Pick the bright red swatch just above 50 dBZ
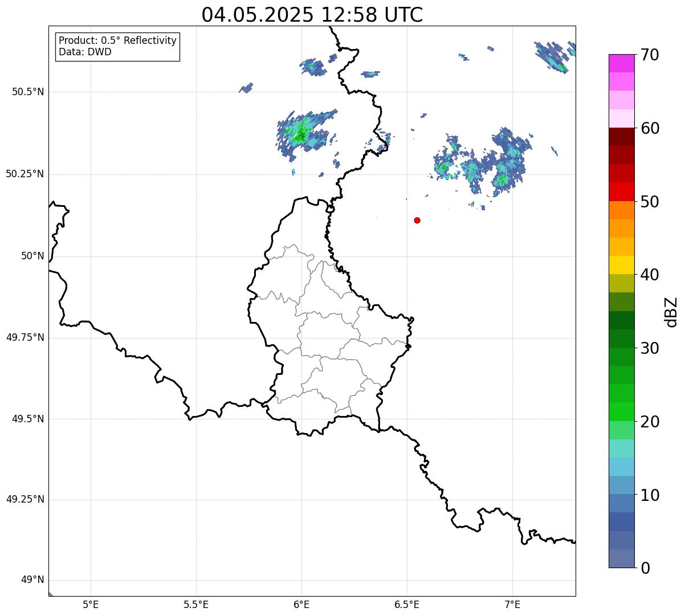The height and width of the screenshot is (616, 685). (621, 192)
